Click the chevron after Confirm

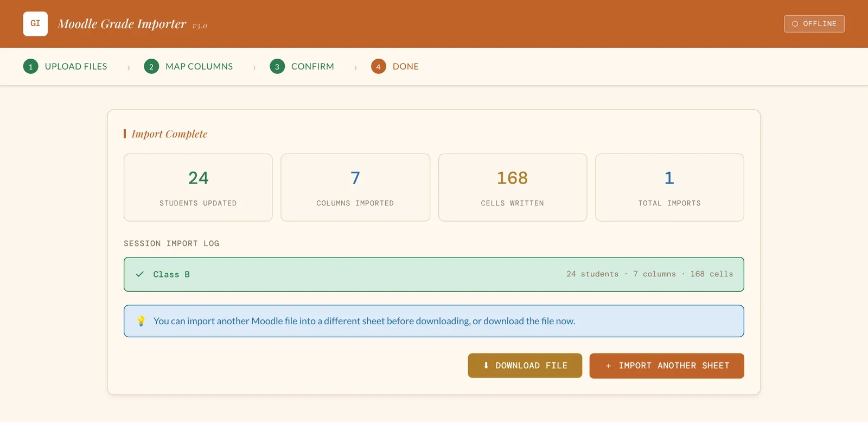356,67
